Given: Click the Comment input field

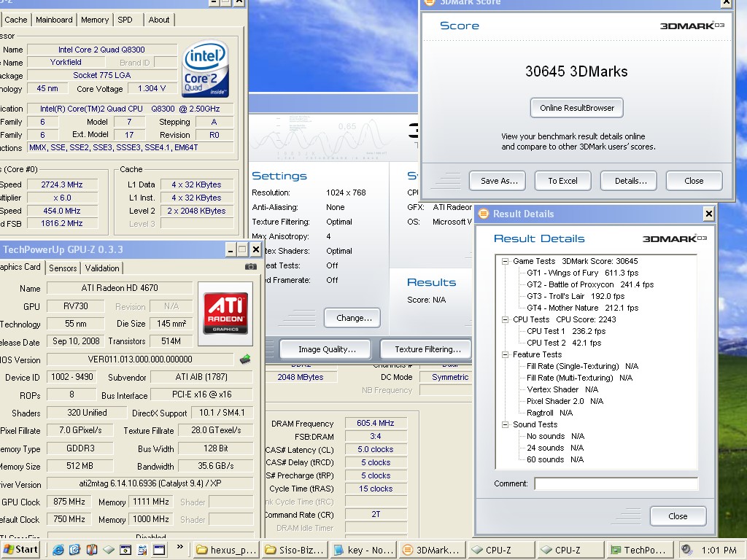Looking at the screenshot, I should 616,484.
